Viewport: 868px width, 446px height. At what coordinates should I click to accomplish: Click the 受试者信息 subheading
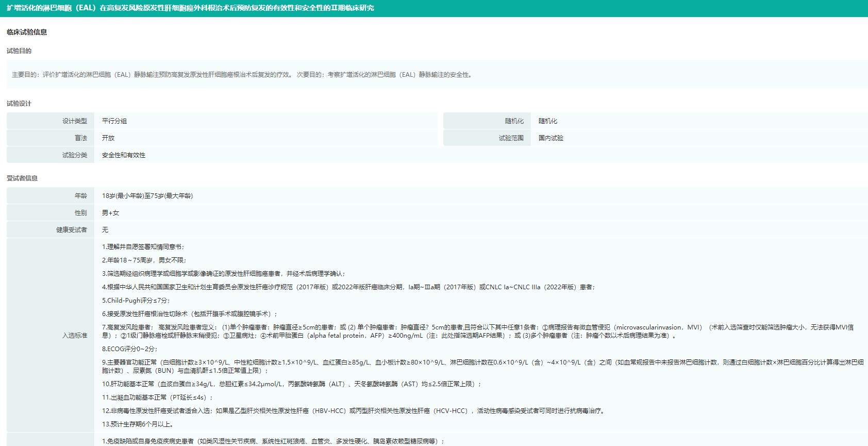(x=22, y=178)
